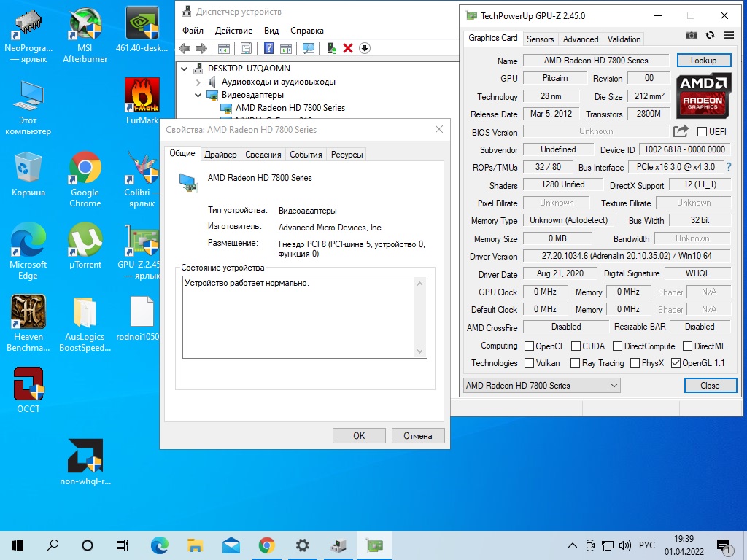Select the NeoProgrammer shortcut icon
Viewport: 747px width, 560px height.
pos(28,35)
